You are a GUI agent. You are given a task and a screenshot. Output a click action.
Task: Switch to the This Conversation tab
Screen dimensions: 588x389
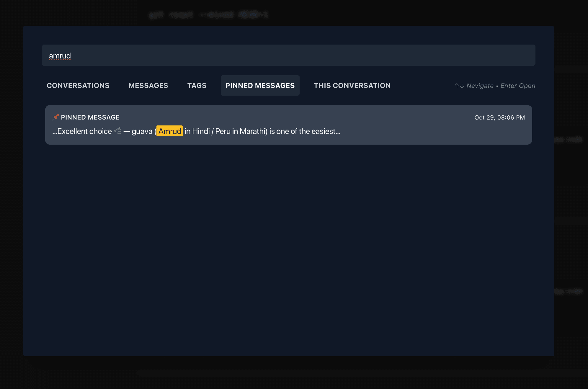pos(352,85)
